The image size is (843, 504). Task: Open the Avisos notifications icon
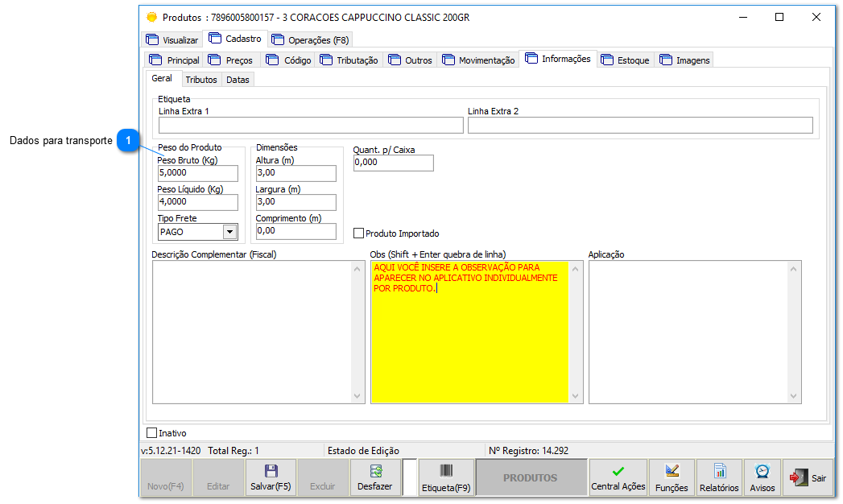[x=761, y=470]
